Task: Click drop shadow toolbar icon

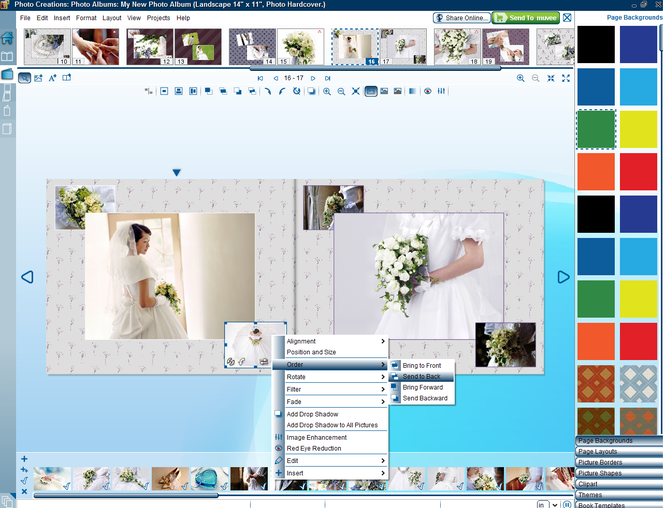Action: point(311,91)
